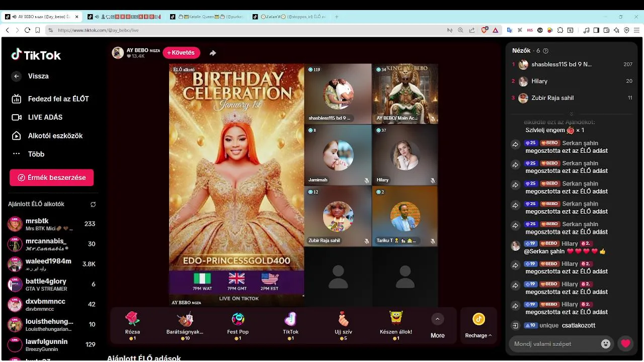Open dxvbmmncc recommended live creator
Image resolution: width=644 pixels, height=362 pixels.
(51, 305)
